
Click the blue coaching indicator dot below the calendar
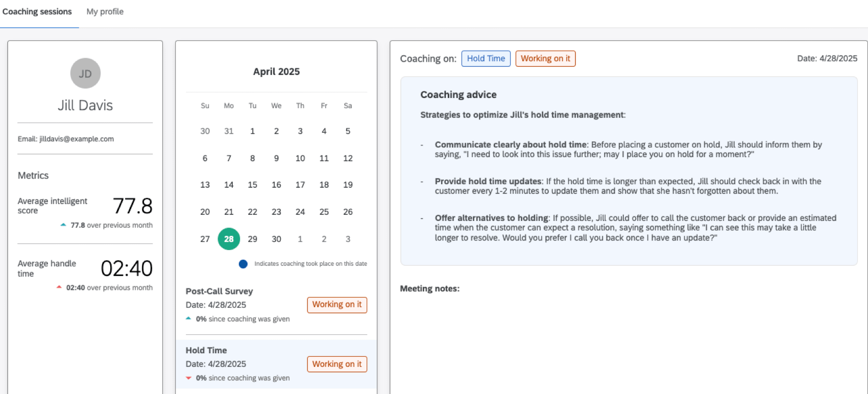pyautogui.click(x=243, y=263)
